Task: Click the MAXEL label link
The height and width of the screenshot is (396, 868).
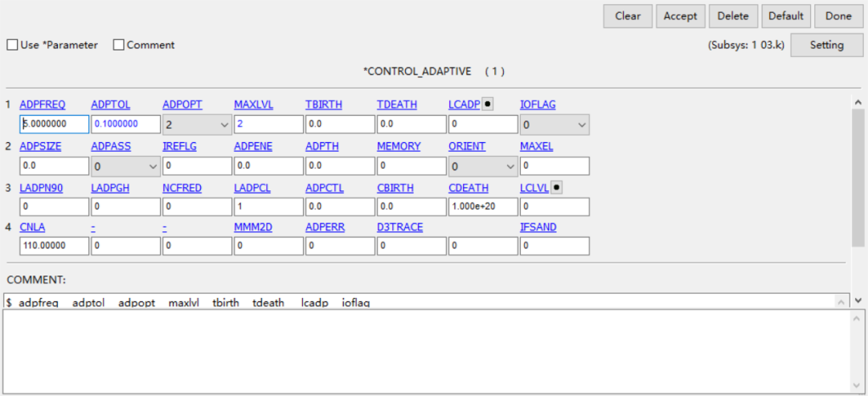Action: pyautogui.click(x=536, y=146)
